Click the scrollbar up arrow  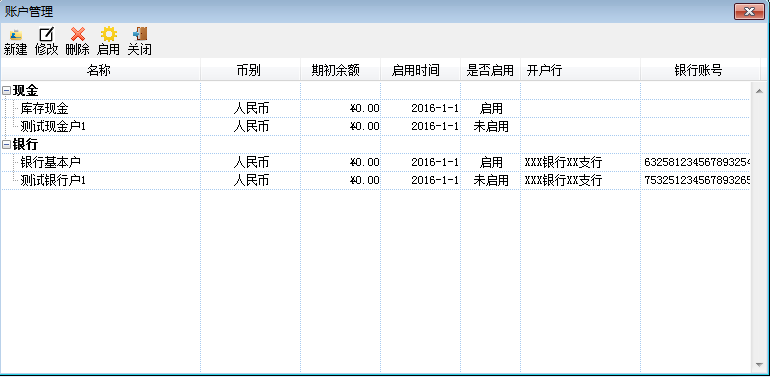point(759,90)
